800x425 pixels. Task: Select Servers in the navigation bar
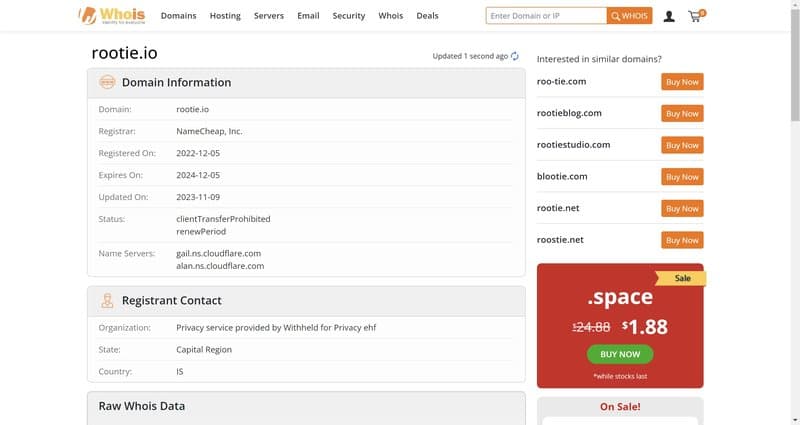pos(269,16)
